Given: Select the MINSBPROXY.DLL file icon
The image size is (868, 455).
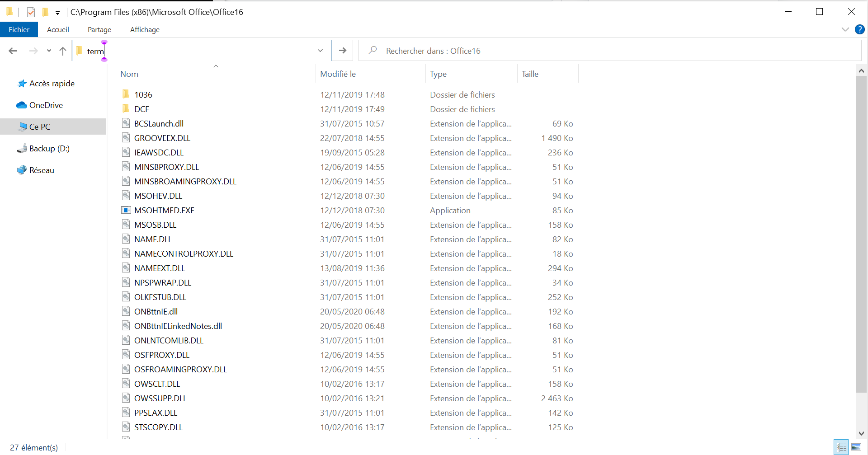Looking at the screenshot, I should [126, 167].
